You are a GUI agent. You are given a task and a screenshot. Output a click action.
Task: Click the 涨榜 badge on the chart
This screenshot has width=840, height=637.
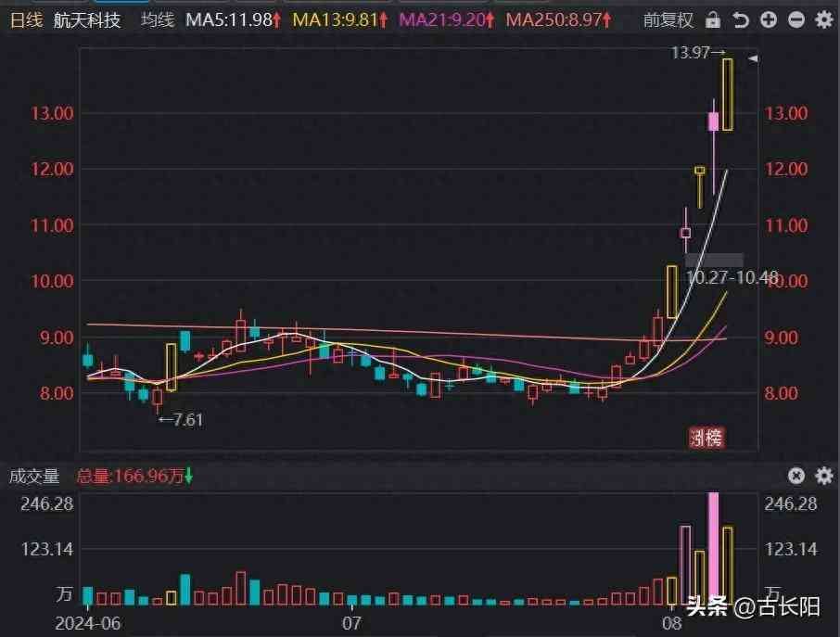[706, 438]
